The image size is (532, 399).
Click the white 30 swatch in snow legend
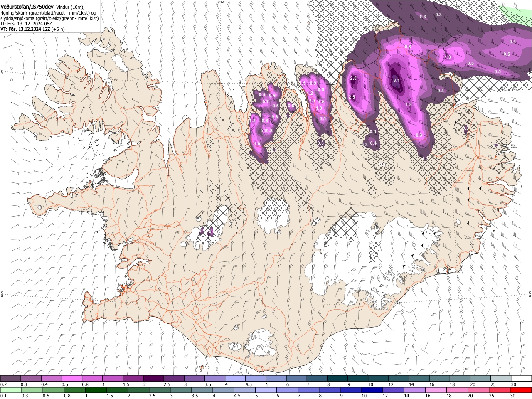(521, 379)
